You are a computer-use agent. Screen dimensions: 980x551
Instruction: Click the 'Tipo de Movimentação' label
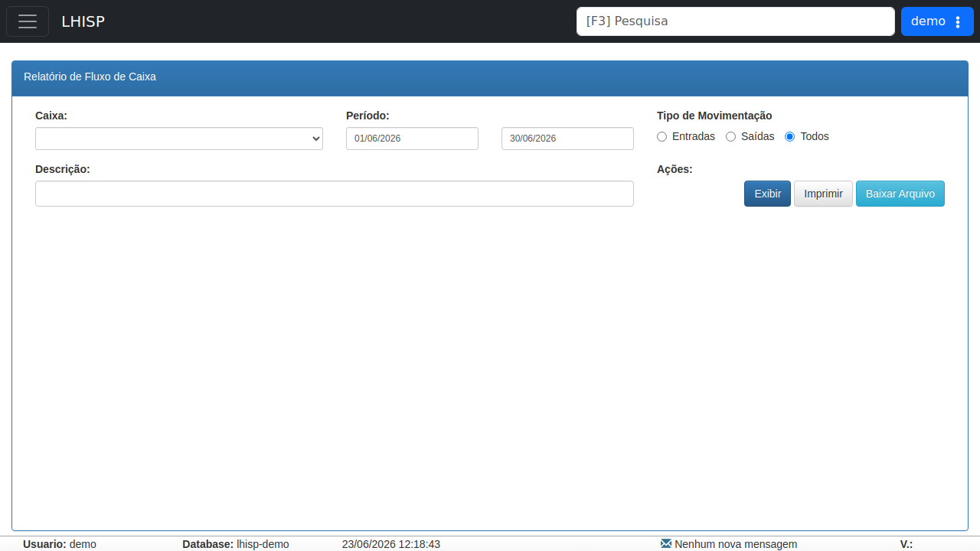tap(714, 116)
